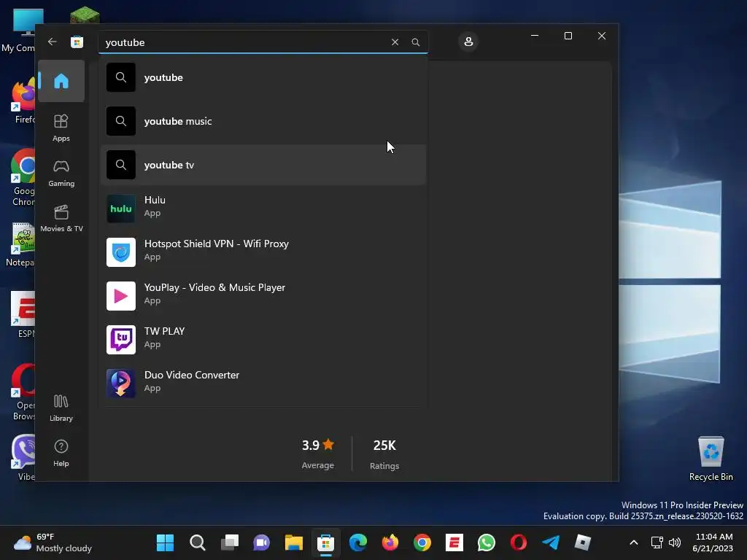The height and width of the screenshot is (560, 747).
Task: Launch Microsoft Edge from taskbar
Action: tap(358, 542)
